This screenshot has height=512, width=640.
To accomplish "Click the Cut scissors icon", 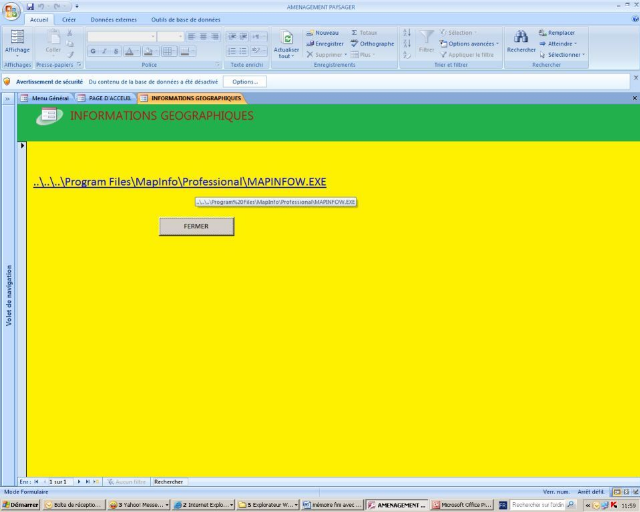I will [70, 33].
